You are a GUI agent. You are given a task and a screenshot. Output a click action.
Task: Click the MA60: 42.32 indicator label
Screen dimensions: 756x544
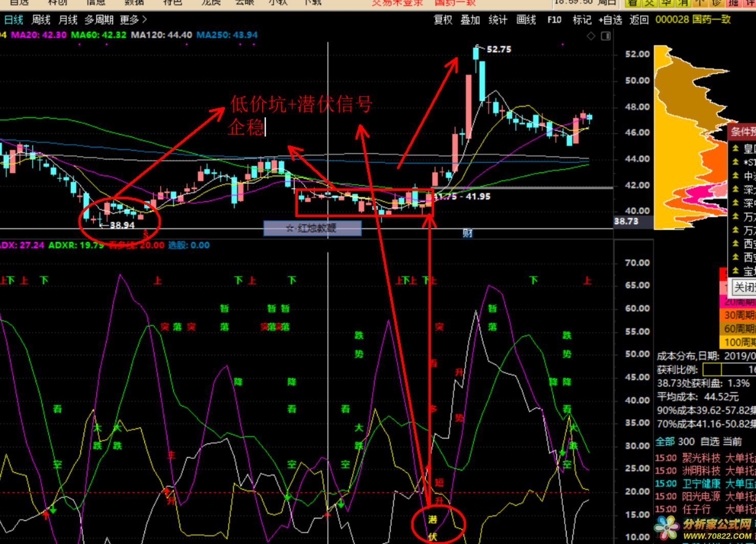click(x=98, y=35)
